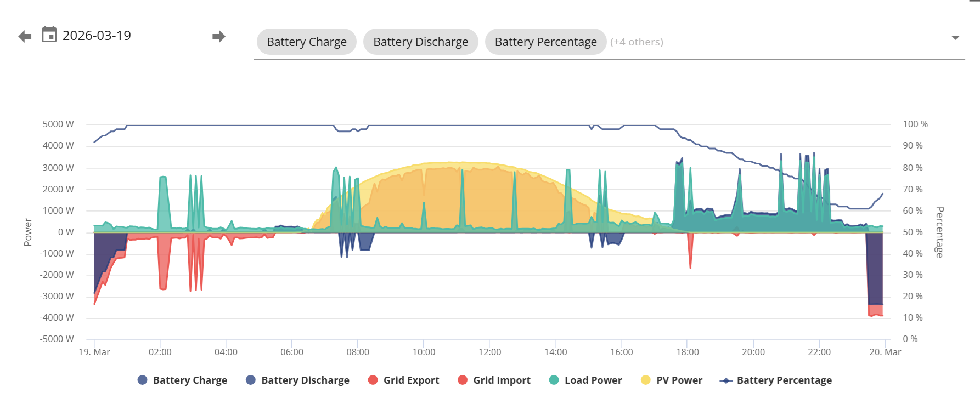Click the "20 %" right axis label
980x404 pixels.
[913, 296]
